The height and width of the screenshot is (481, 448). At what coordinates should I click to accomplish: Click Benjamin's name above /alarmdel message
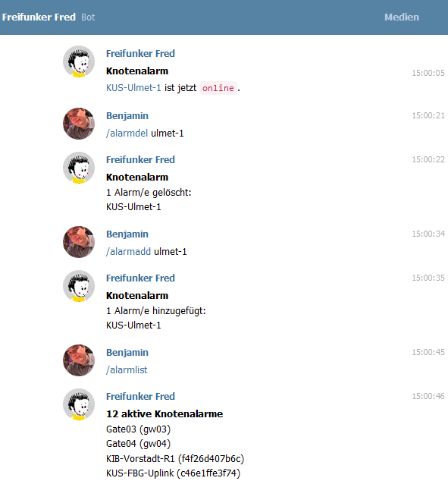click(x=127, y=116)
